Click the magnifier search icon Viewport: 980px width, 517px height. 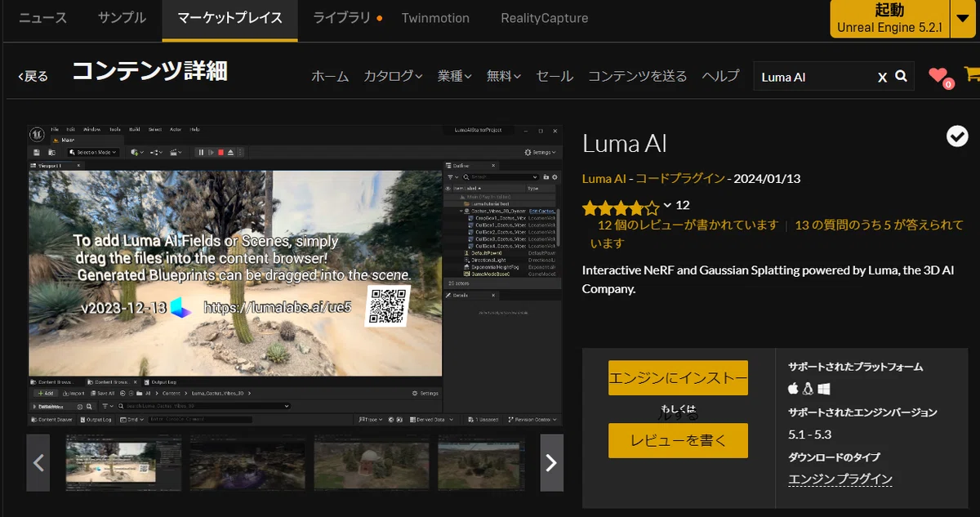[x=901, y=76]
